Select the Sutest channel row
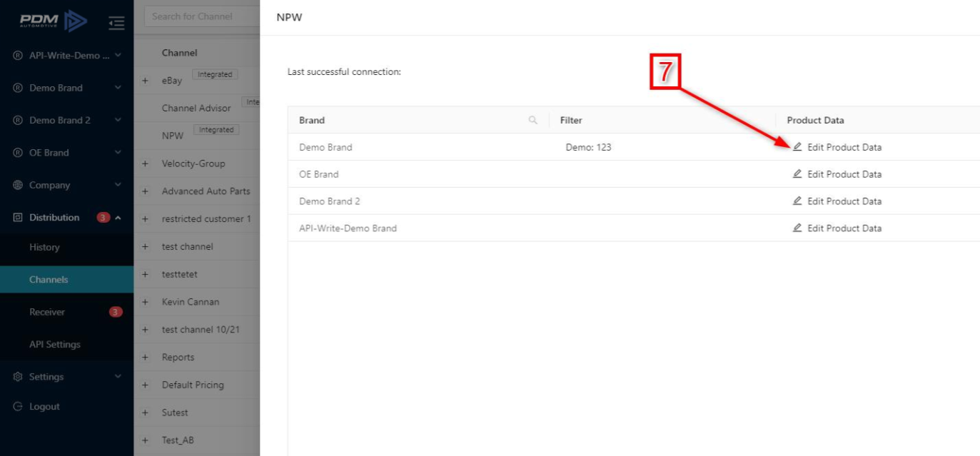The width and height of the screenshot is (980, 456). pyautogui.click(x=197, y=412)
